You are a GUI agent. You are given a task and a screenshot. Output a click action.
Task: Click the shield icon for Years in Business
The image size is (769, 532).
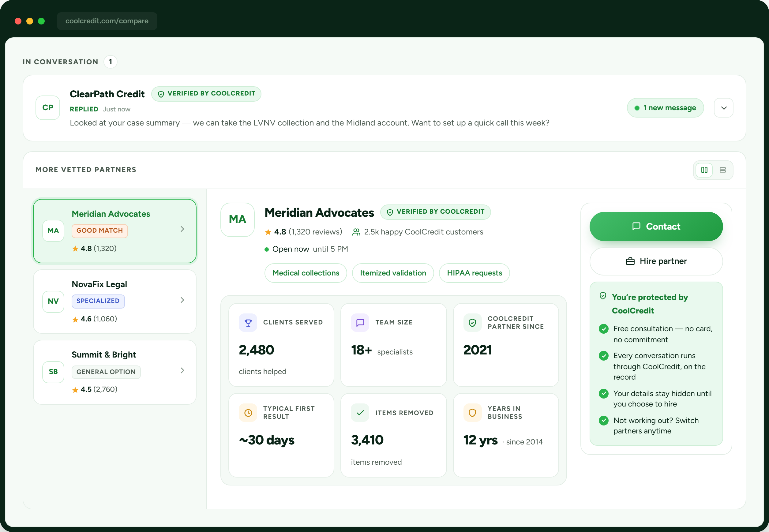pos(472,413)
